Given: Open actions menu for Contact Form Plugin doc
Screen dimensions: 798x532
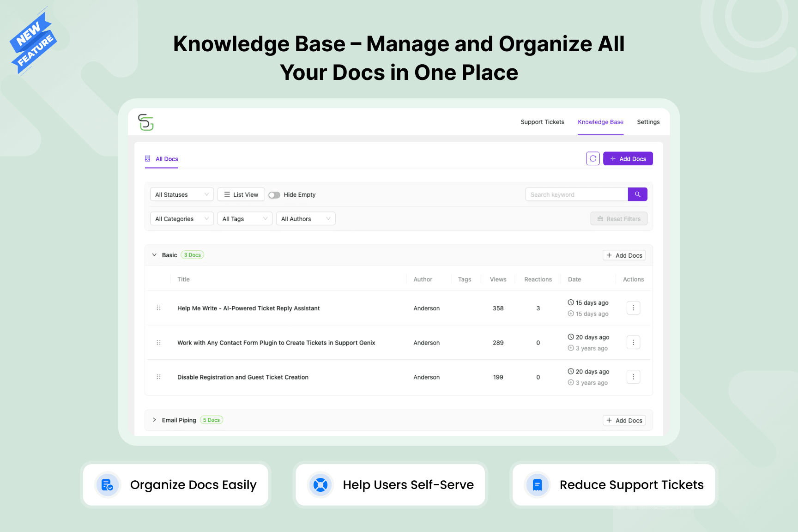Looking at the screenshot, I should click(633, 343).
